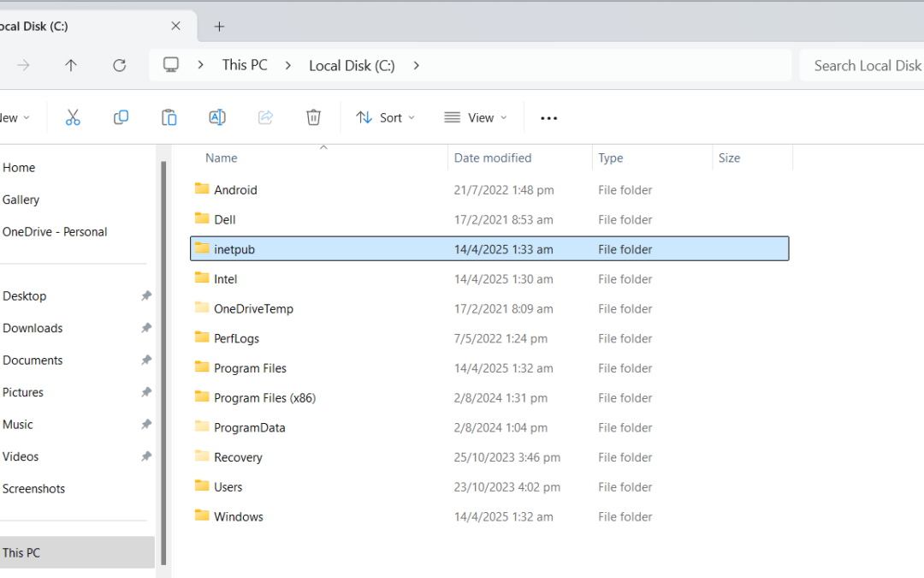Close the Local Disk (C:) tab
The width and height of the screenshot is (924, 578).
(x=175, y=27)
